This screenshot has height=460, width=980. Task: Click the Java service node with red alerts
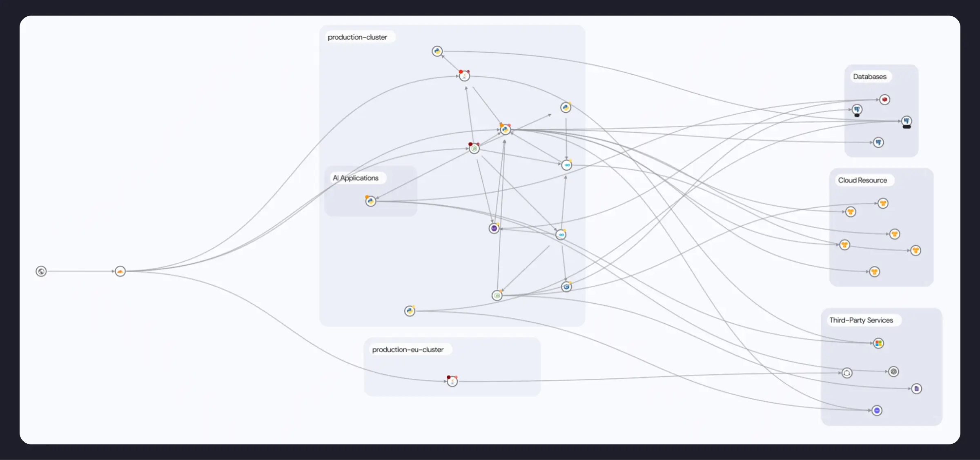click(464, 75)
